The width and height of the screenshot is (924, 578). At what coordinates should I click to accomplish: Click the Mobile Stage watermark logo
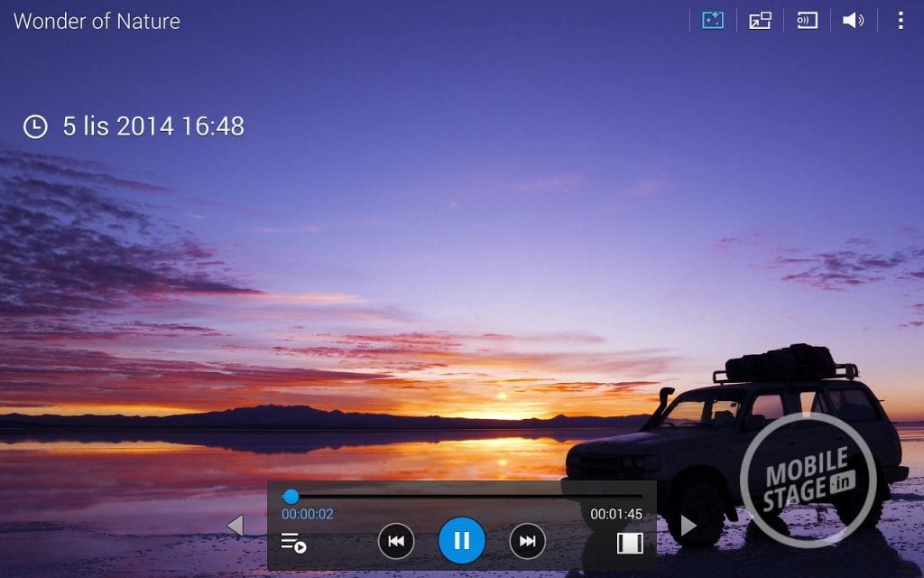[x=808, y=480]
